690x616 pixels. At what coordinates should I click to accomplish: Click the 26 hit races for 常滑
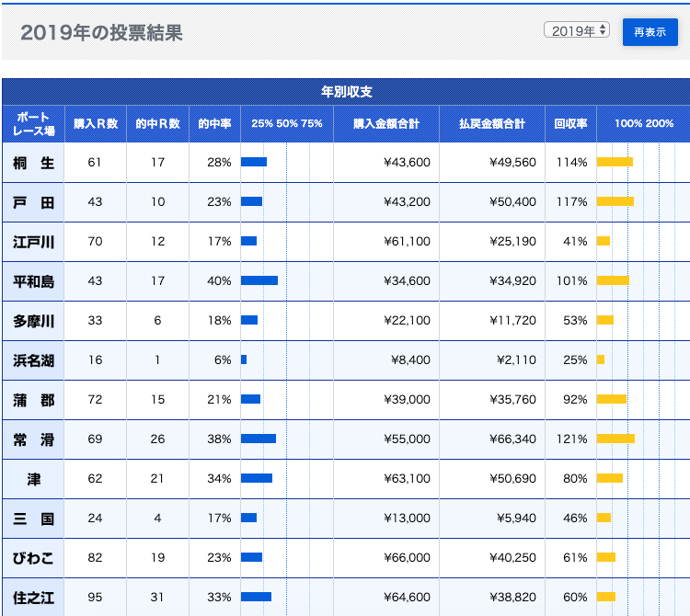[157, 439]
